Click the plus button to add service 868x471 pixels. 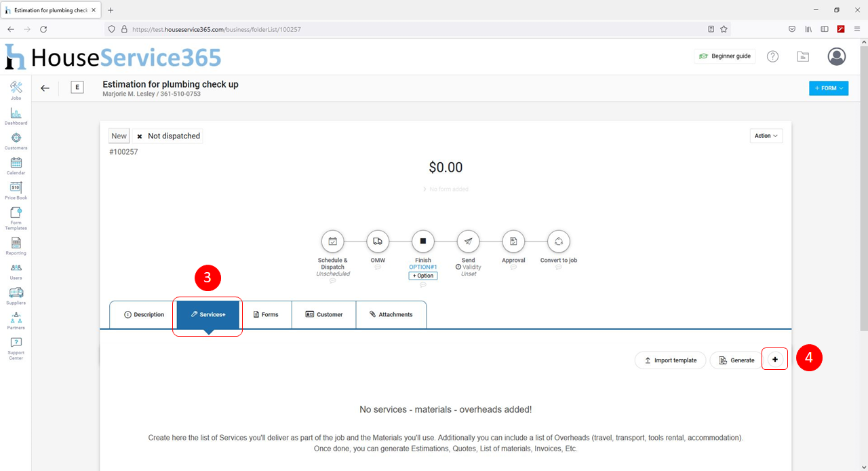(x=775, y=360)
